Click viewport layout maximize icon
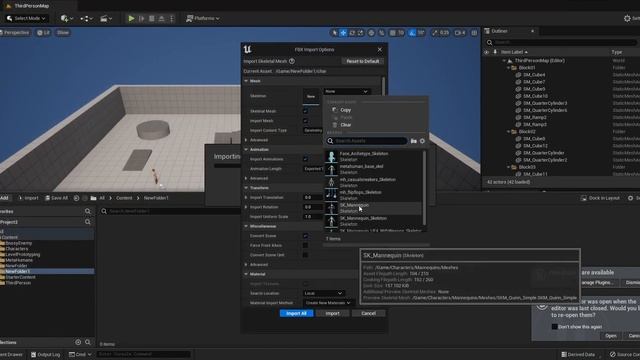Image resolution: width=640 pixels, height=360 pixels. pos(474,33)
